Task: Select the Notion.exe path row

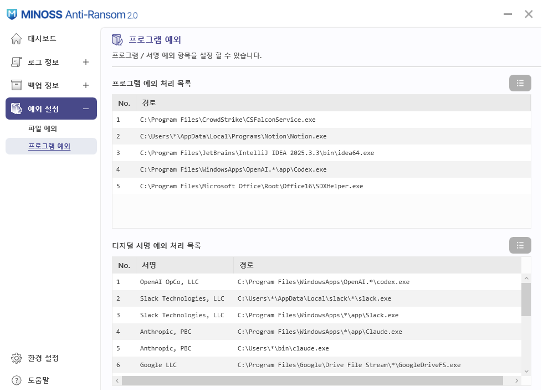Action: pos(322,137)
